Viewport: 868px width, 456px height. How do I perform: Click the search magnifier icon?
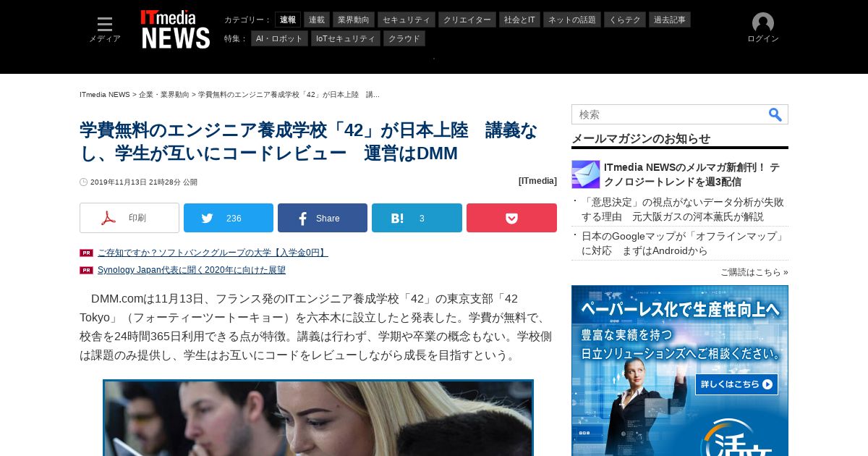[775, 114]
